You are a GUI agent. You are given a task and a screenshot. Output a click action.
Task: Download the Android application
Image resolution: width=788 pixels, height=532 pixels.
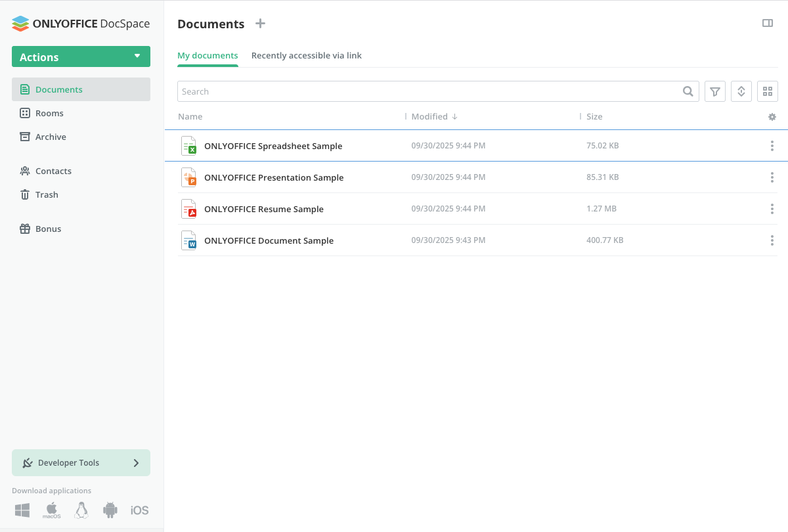tap(110, 510)
